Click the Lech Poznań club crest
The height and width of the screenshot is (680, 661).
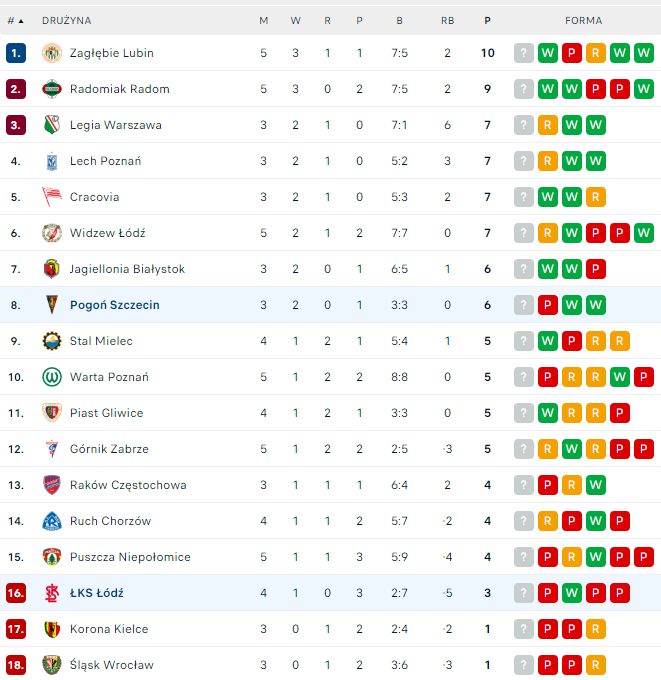(52, 161)
